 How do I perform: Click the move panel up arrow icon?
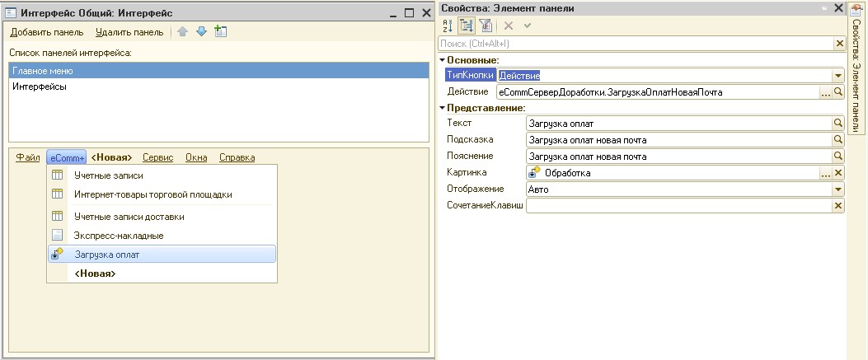pos(183,32)
